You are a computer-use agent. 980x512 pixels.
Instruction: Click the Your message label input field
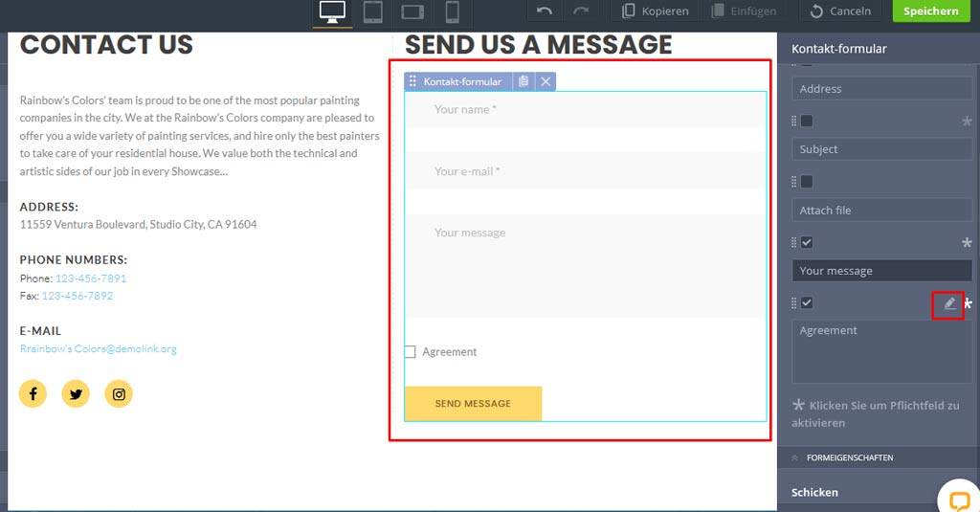[x=881, y=271]
